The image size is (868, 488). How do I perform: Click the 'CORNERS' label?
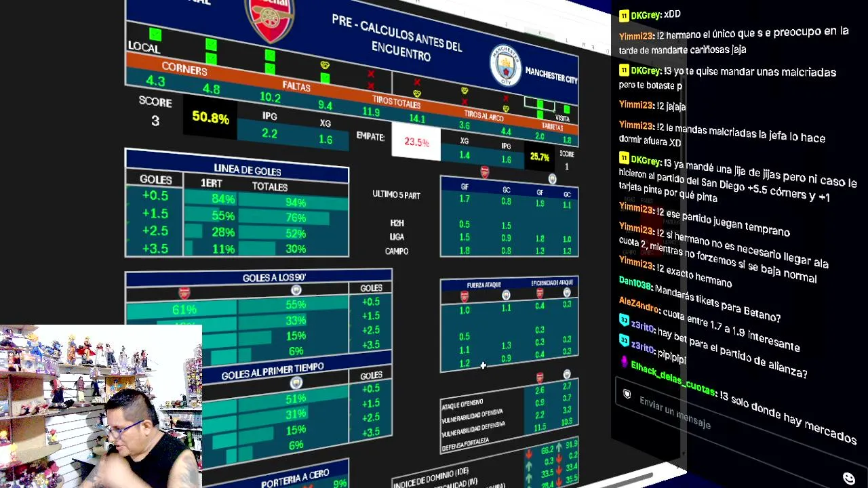coord(184,68)
